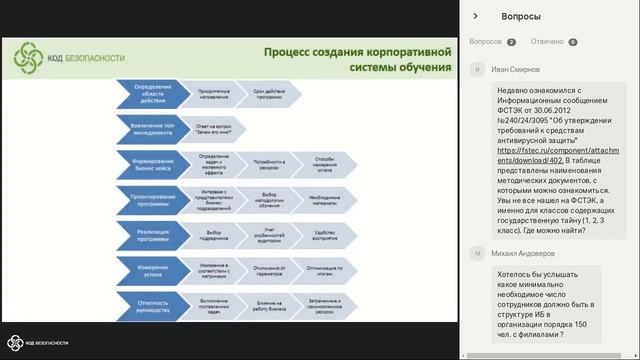Click the Оптимизация по итогам step
Viewport: 640px width, 360px height.
(325, 271)
